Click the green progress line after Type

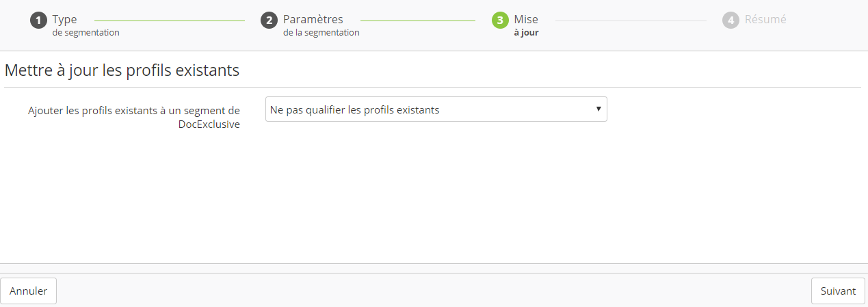[x=169, y=21]
